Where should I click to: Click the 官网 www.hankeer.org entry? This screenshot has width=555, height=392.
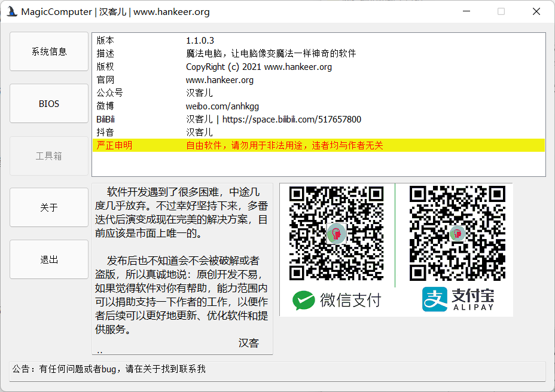219,80
